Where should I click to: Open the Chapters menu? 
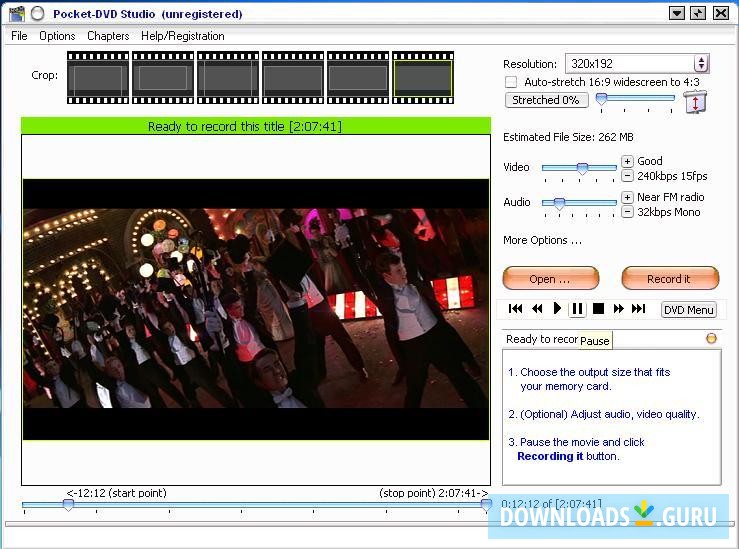click(108, 36)
